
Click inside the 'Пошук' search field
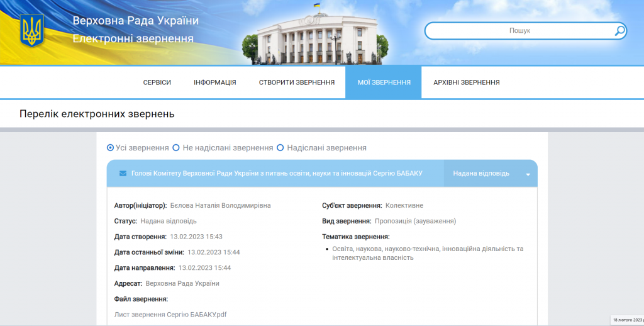(x=519, y=30)
